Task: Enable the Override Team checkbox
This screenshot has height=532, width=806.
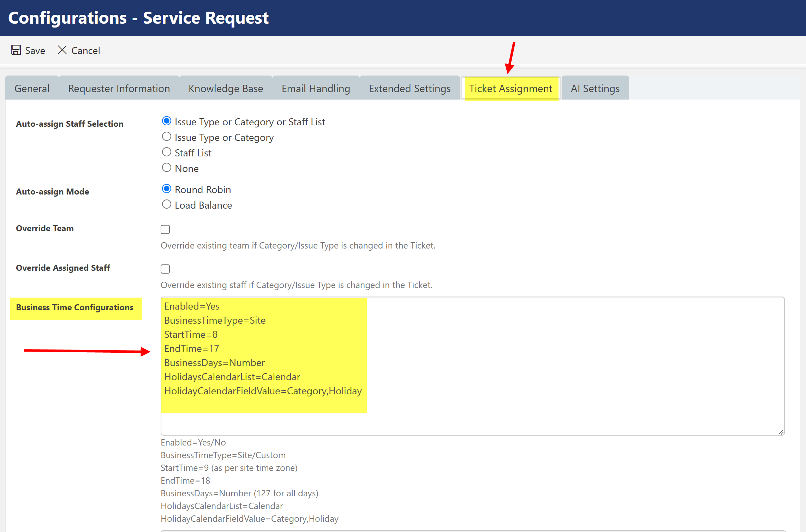Action: click(165, 229)
